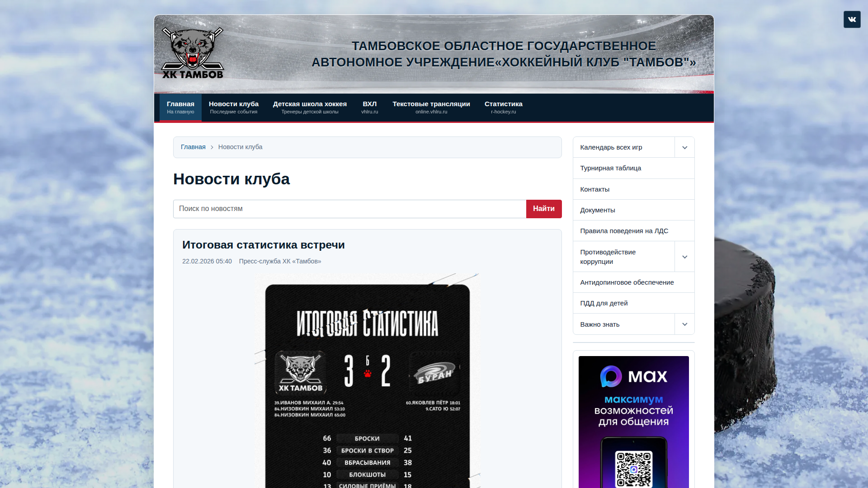868x488 pixels.
Task: Click the article date 22.02.2026 05:40
Action: coord(207,261)
